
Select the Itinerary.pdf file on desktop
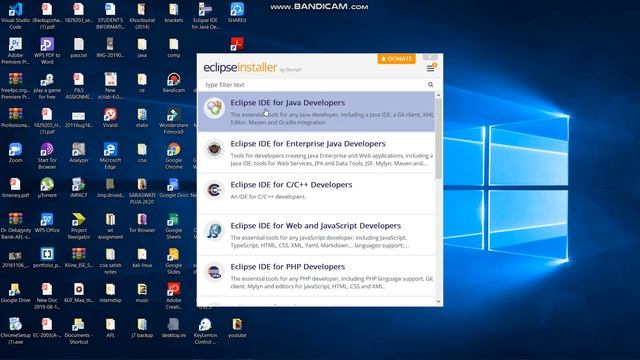16,188
